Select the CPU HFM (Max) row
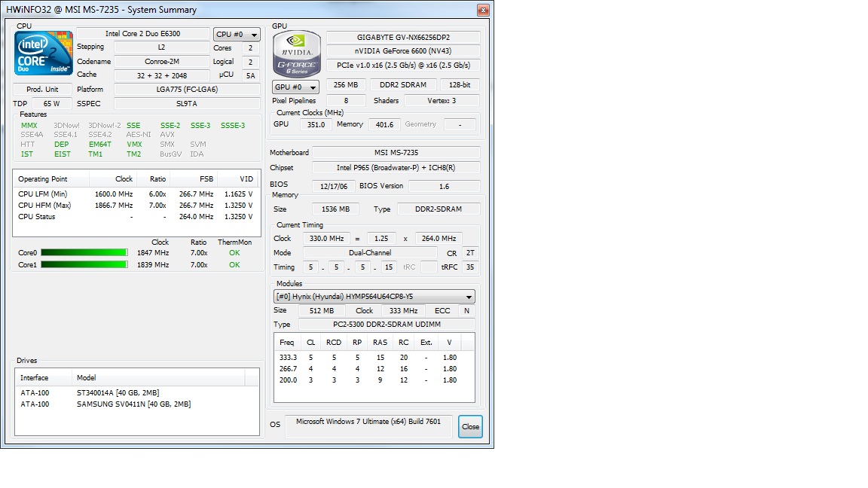 click(136, 206)
